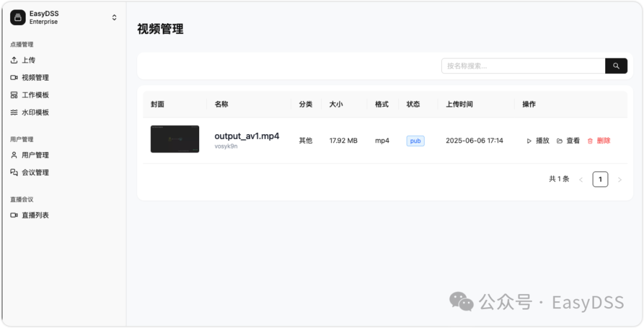Image resolution: width=644 pixels, height=328 pixels.
Task: Go to the previous page arrow
Action: 581,180
